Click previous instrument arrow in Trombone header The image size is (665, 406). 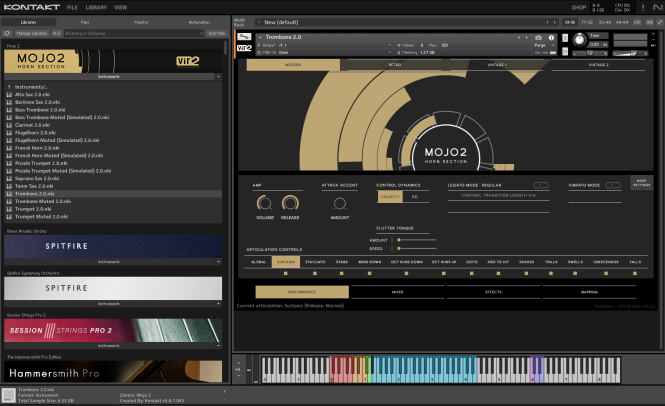(519, 37)
